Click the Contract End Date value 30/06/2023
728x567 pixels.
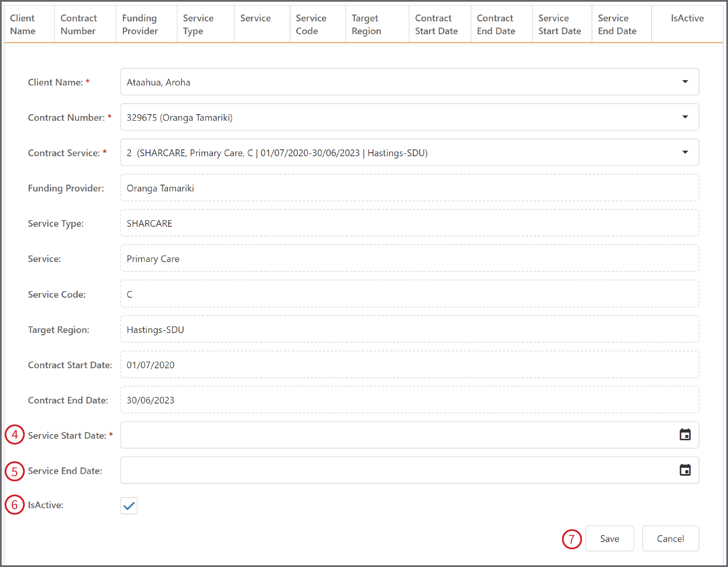coord(150,400)
